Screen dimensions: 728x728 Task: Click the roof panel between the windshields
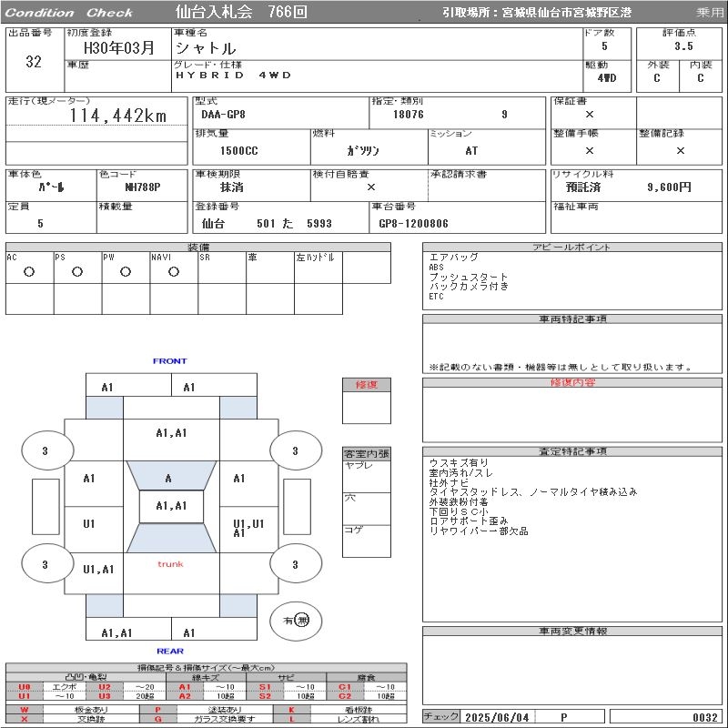170,506
